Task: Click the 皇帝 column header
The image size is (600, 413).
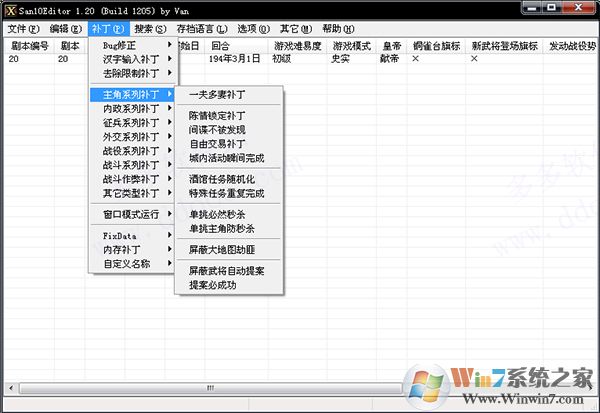Action: tap(397, 46)
